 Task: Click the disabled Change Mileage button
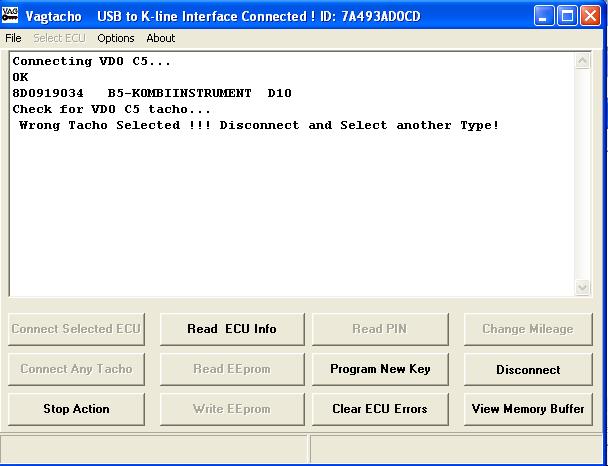(x=528, y=329)
